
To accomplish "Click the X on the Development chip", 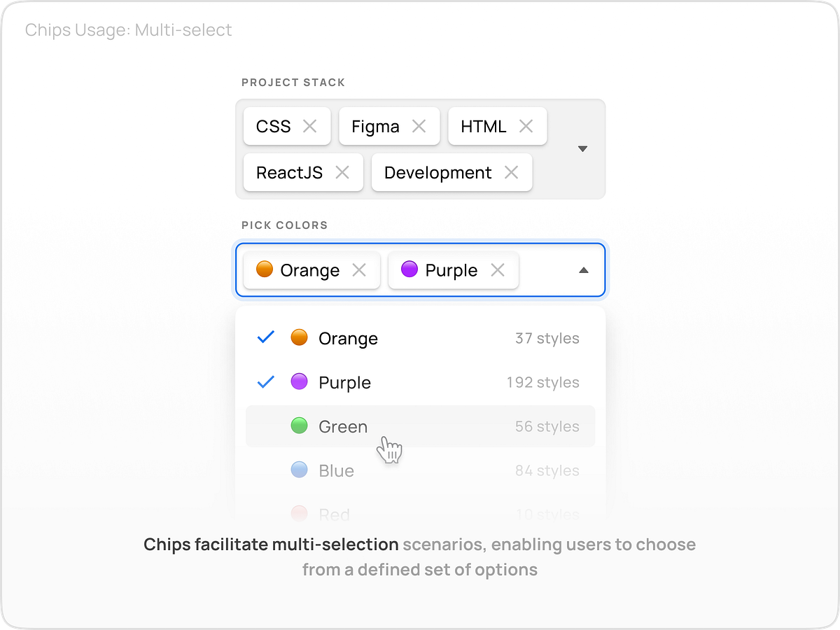I will pyautogui.click(x=510, y=172).
